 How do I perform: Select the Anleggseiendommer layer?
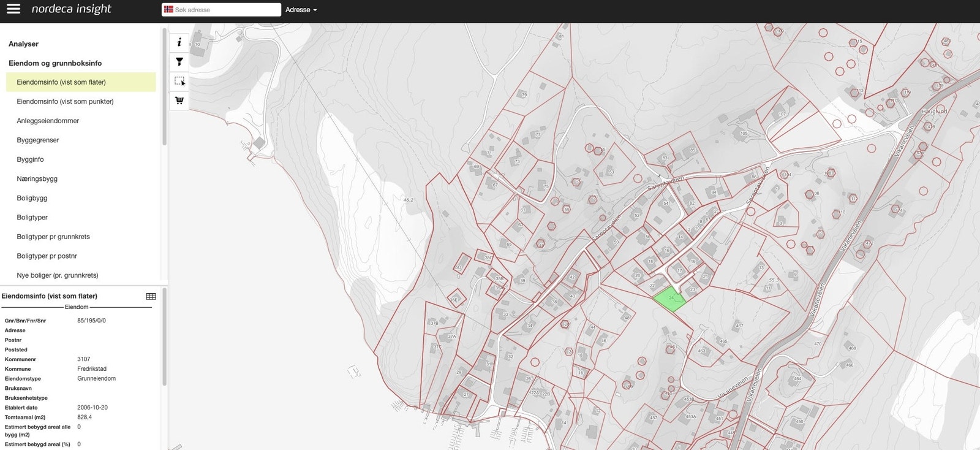[x=48, y=121]
